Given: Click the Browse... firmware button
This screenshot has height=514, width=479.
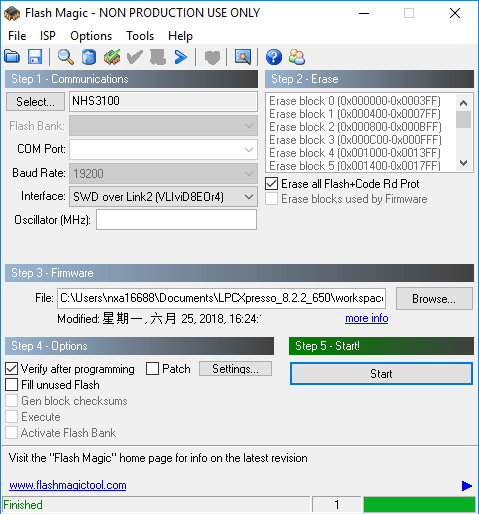Looking at the screenshot, I should [434, 299].
